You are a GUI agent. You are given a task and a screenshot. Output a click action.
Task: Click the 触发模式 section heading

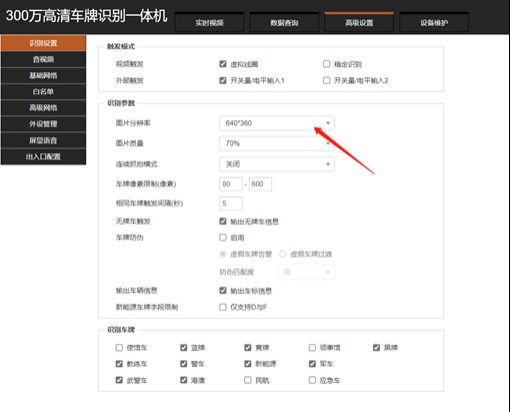pyautogui.click(x=121, y=46)
